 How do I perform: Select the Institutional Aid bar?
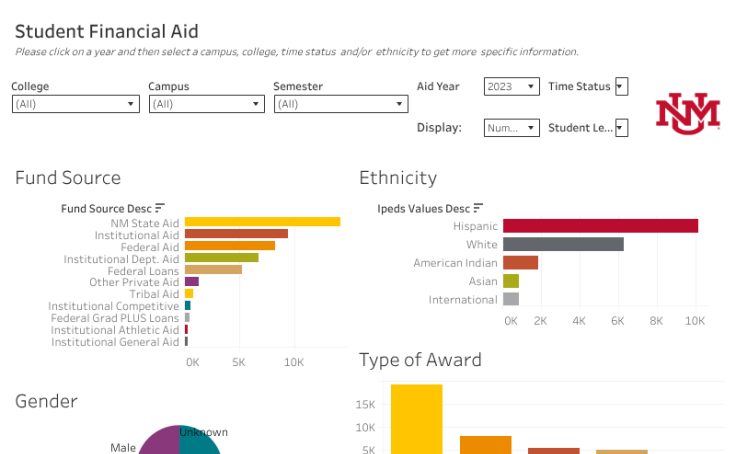point(236,233)
